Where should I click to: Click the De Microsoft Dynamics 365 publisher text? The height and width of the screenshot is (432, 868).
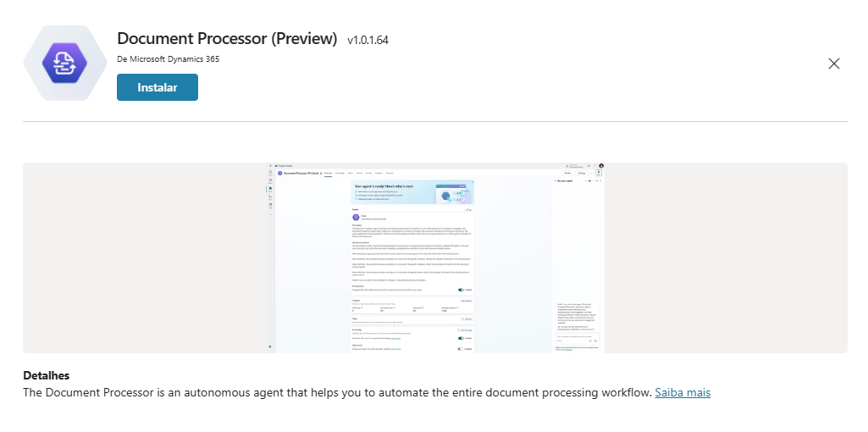pyautogui.click(x=169, y=58)
